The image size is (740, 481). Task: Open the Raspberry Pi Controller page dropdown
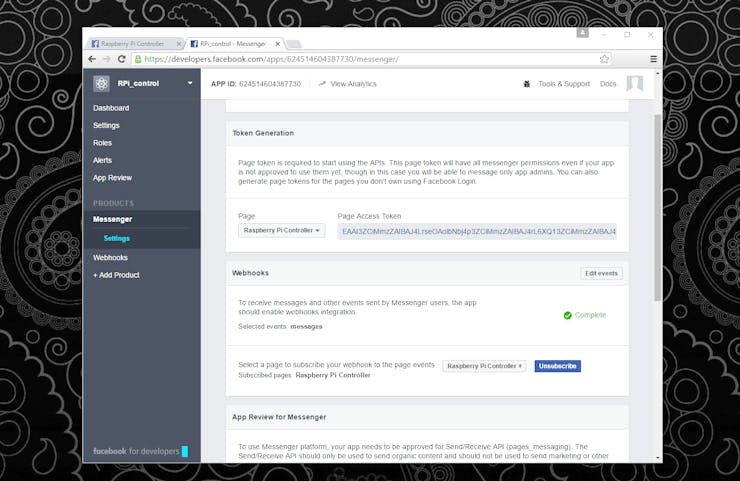pyautogui.click(x=281, y=230)
